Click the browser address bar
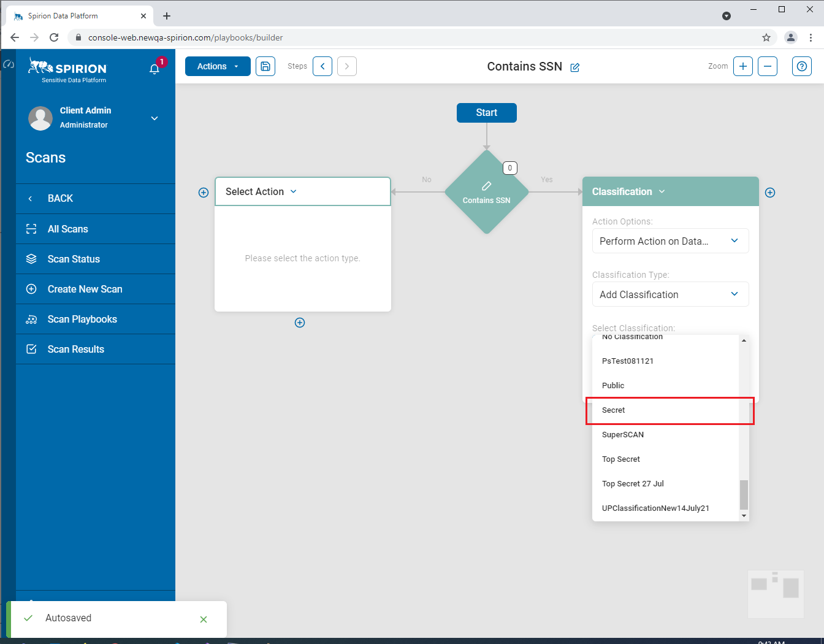This screenshot has width=824, height=644. (x=423, y=37)
